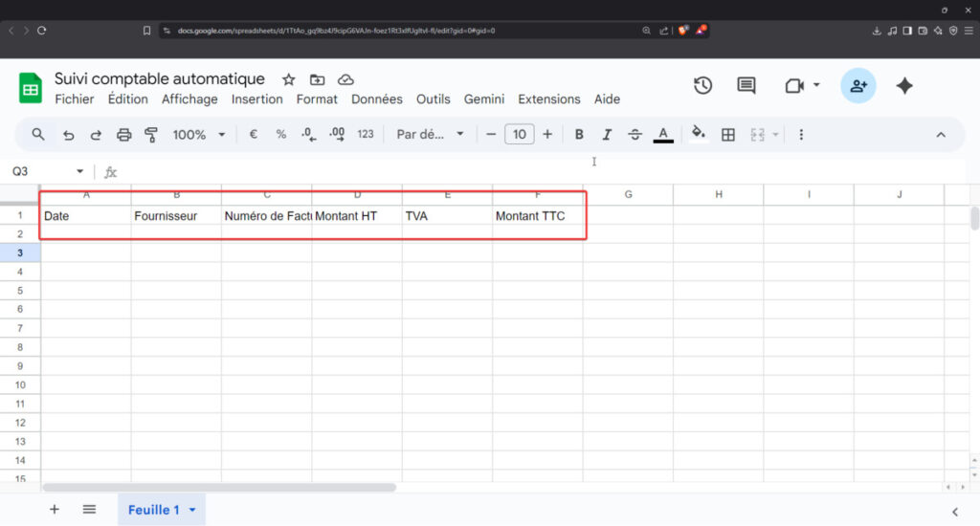This screenshot has width=980, height=526.
Task: Add a new sheet with plus
Action: point(55,510)
